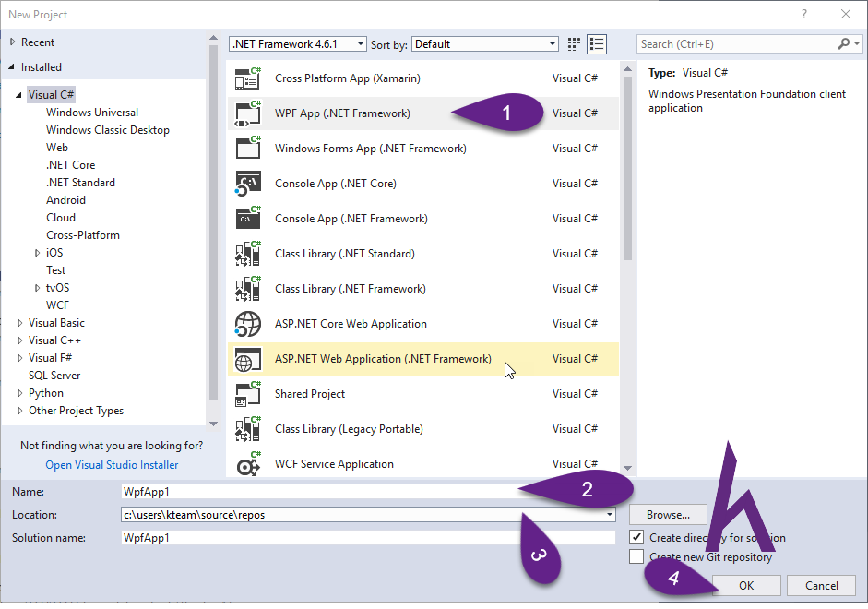Click the category tree scroll up arrow
This screenshot has height=609, width=868.
(x=213, y=38)
